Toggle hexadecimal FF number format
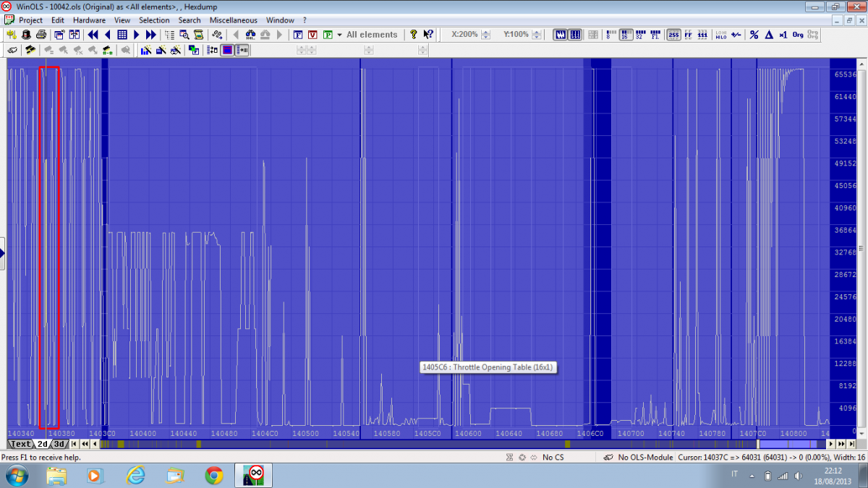This screenshot has width=868, height=488. pyautogui.click(x=688, y=34)
